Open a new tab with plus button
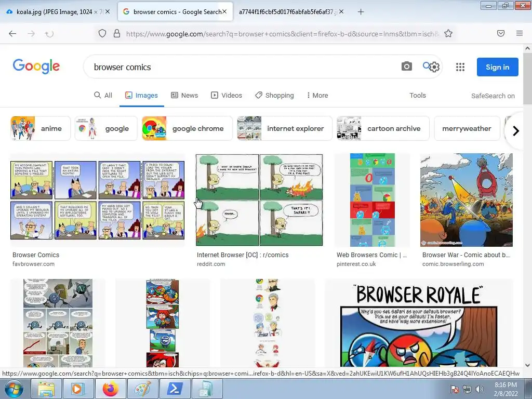532x399 pixels. (x=361, y=12)
